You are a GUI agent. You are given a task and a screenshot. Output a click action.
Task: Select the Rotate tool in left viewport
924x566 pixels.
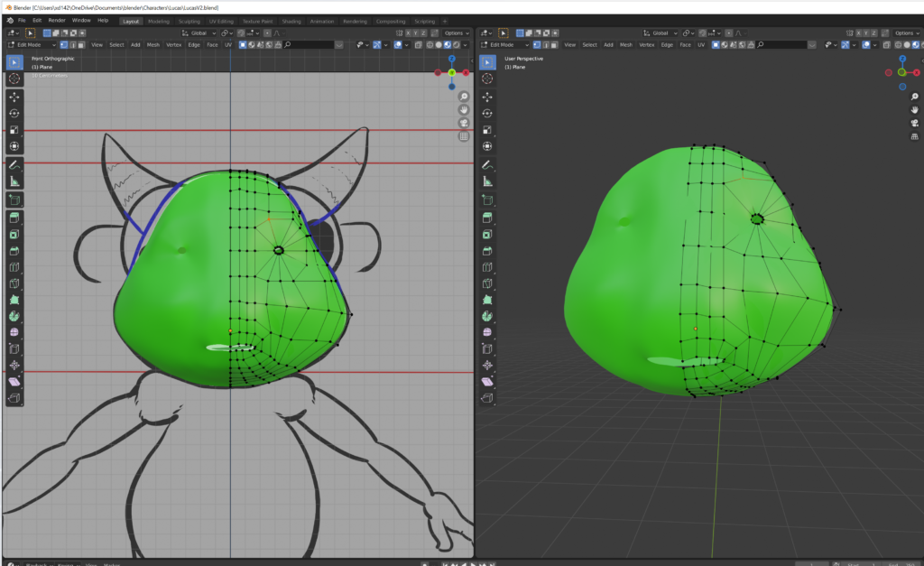(x=14, y=113)
